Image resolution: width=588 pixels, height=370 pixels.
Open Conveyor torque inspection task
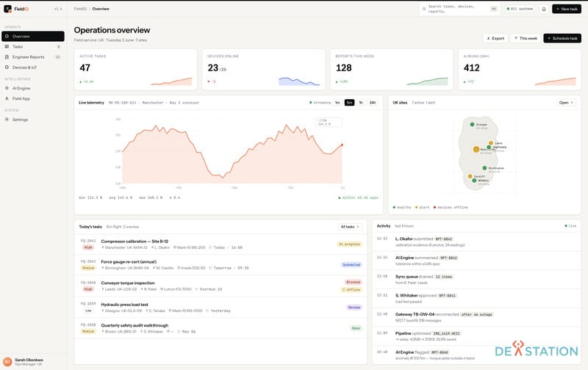click(220, 286)
